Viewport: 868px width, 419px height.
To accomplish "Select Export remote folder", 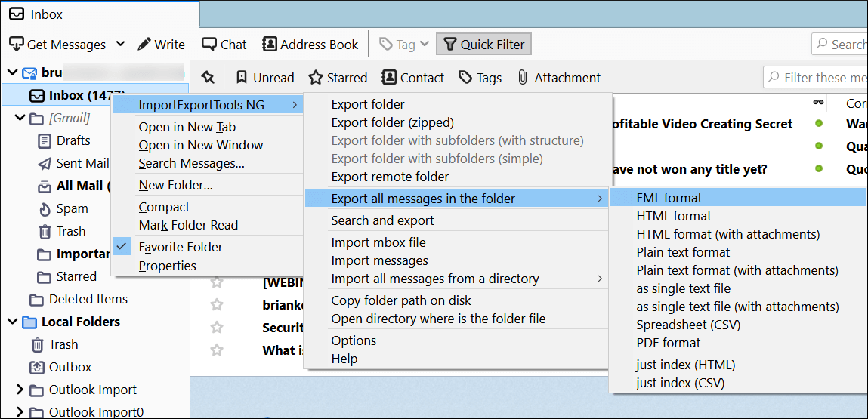I will point(390,177).
